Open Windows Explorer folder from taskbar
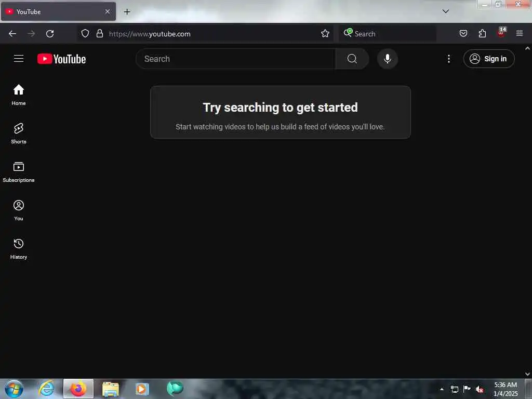532x399 pixels. pyautogui.click(x=111, y=389)
